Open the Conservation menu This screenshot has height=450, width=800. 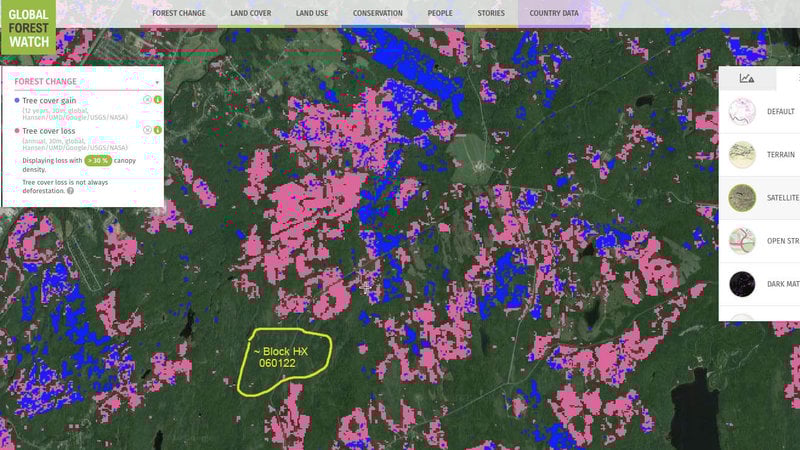pyautogui.click(x=378, y=14)
